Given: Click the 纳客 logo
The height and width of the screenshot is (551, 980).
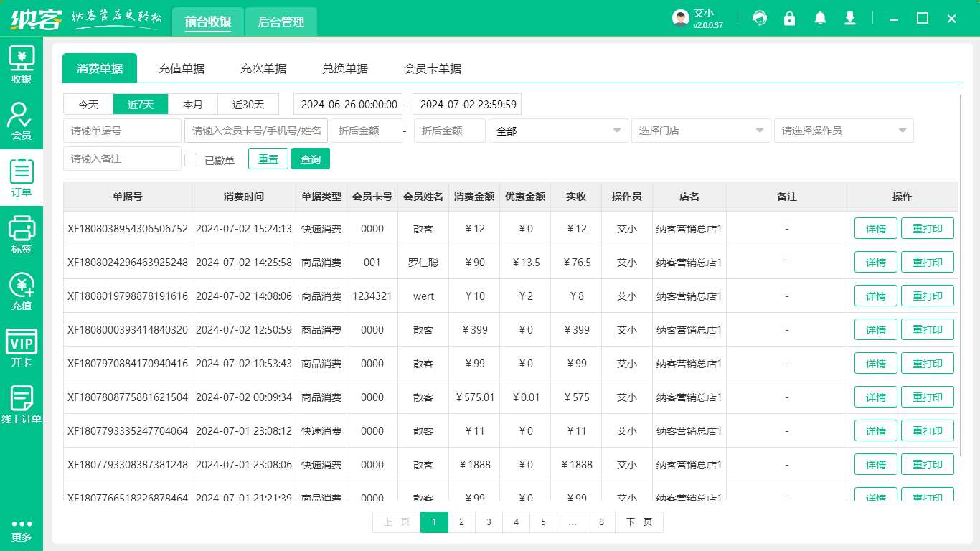Looking at the screenshot, I should (x=36, y=18).
